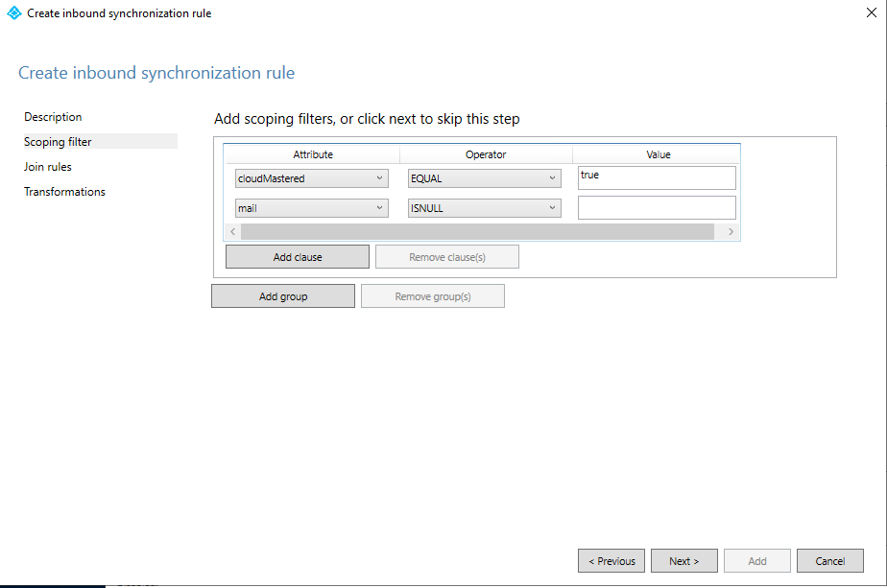Click the Azure AD Connect title bar icon

click(14, 13)
